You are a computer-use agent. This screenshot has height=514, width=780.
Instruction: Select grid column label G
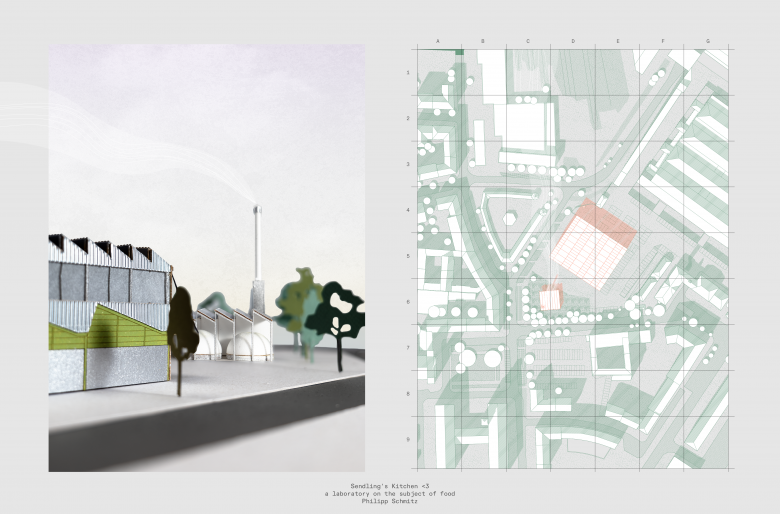tap(708, 41)
